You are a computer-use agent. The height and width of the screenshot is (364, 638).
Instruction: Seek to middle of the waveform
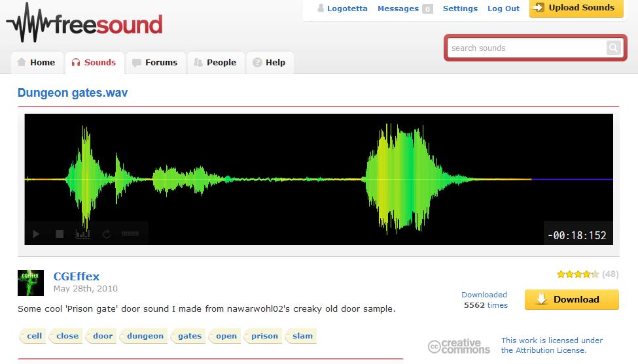319,178
